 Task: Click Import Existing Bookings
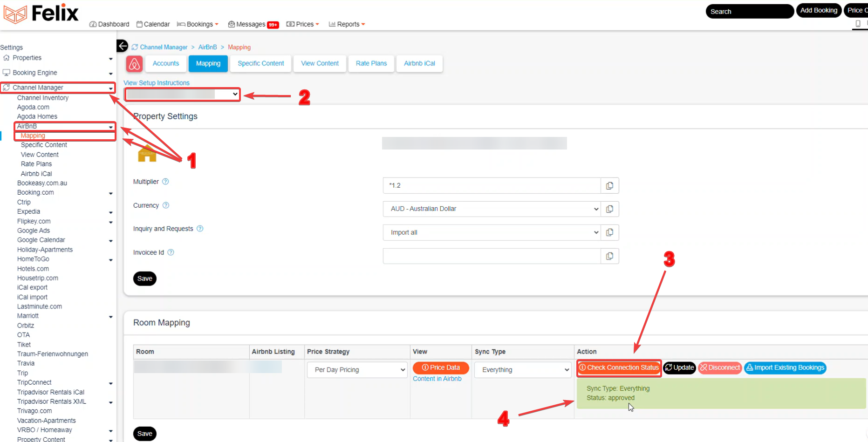785,368
